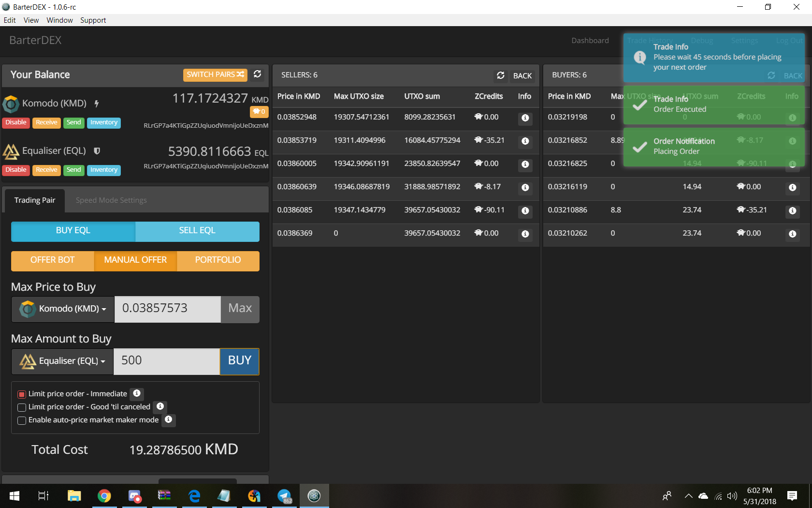Dismiss the 'Please wait 45 seconds' notification

pyautogui.click(x=714, y=58)
